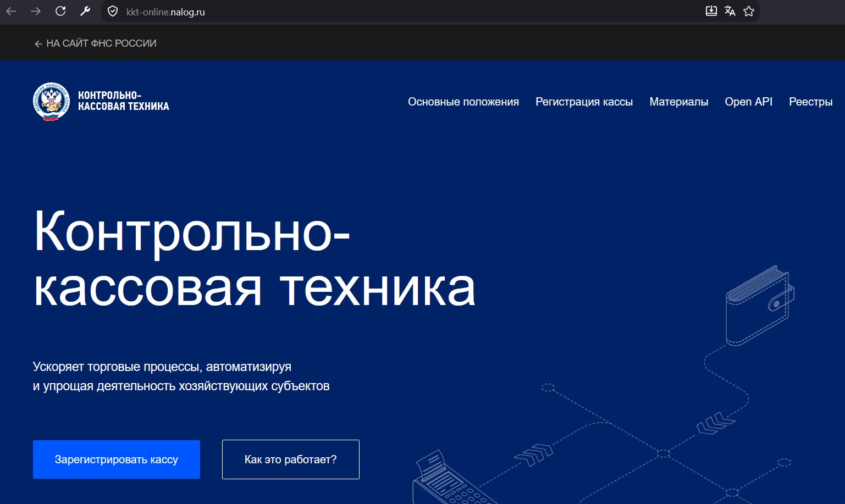Open the 'Open API' menu item

click(x=748, y=102)
